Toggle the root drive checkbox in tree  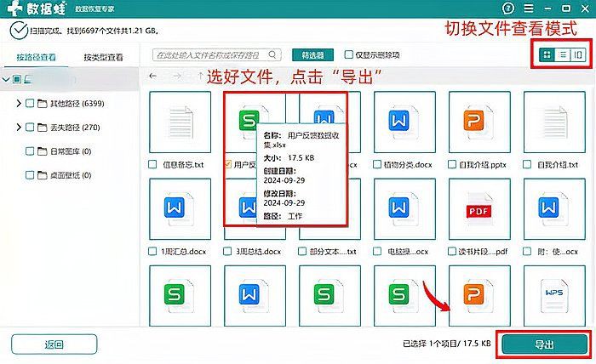17,79
